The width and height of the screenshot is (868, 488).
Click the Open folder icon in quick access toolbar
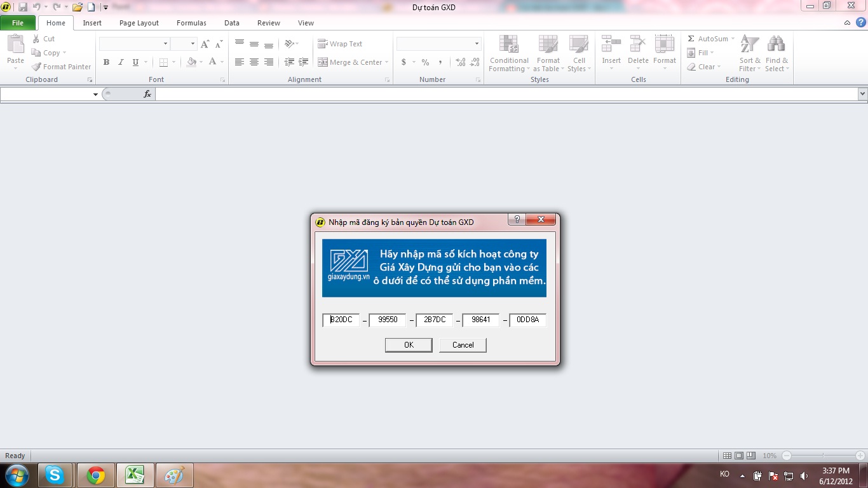coord(78,7)
